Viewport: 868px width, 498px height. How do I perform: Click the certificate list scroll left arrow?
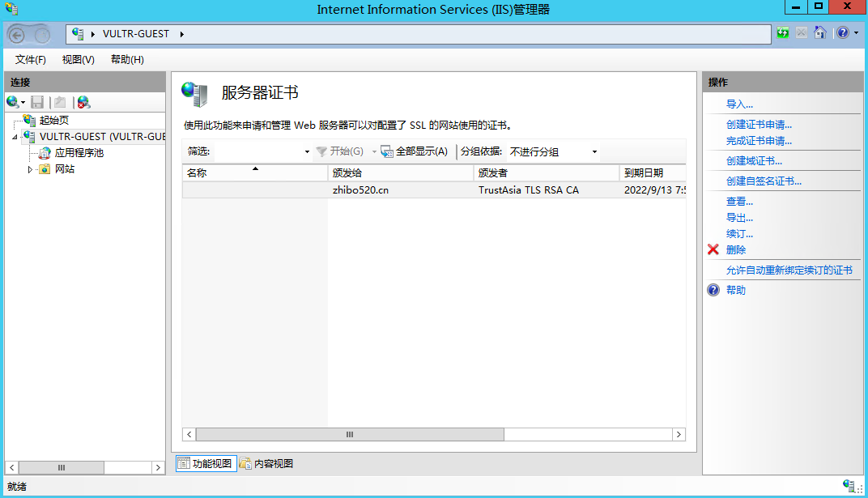[x=189, y=434]
